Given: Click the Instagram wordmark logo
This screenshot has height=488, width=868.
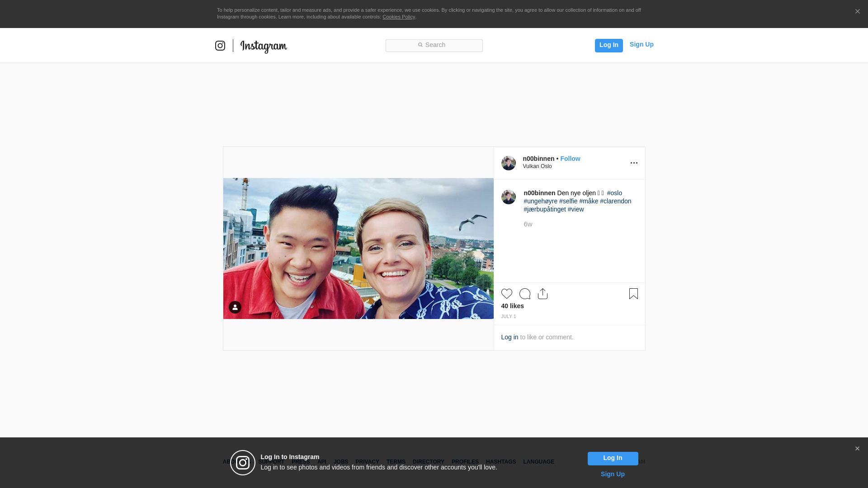Looking at the screenshot, I should [x=264, y=46].
